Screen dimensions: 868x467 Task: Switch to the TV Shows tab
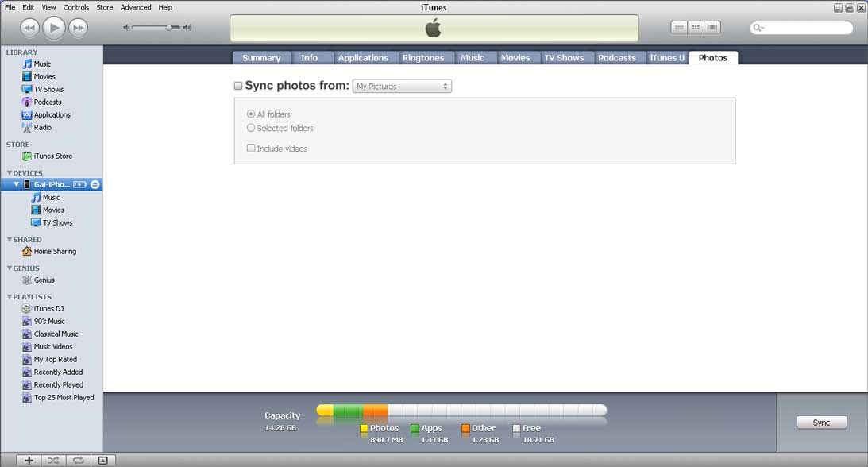pyautogui.click(x=564, y=57)
